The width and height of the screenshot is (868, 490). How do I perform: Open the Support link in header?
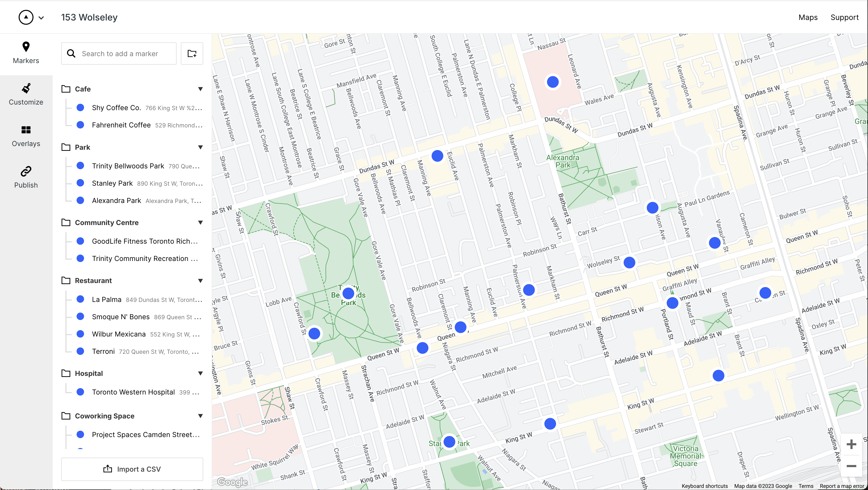click(844, 17)
